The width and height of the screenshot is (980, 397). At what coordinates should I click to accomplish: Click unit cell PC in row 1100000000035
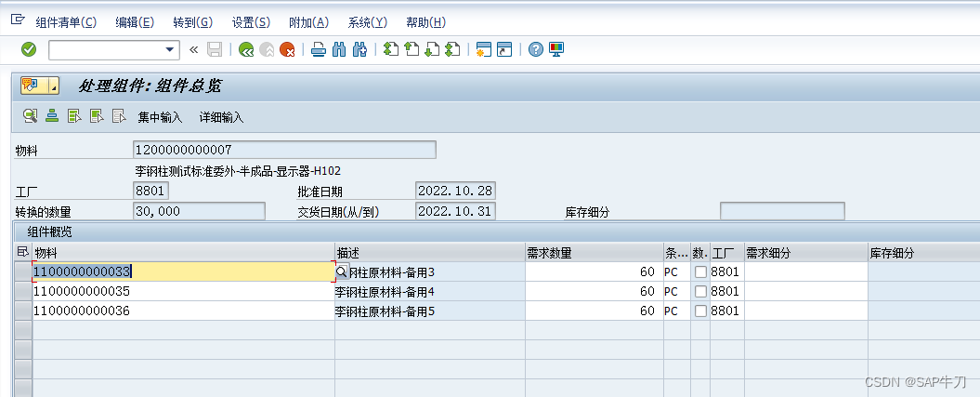coord(677,291)
